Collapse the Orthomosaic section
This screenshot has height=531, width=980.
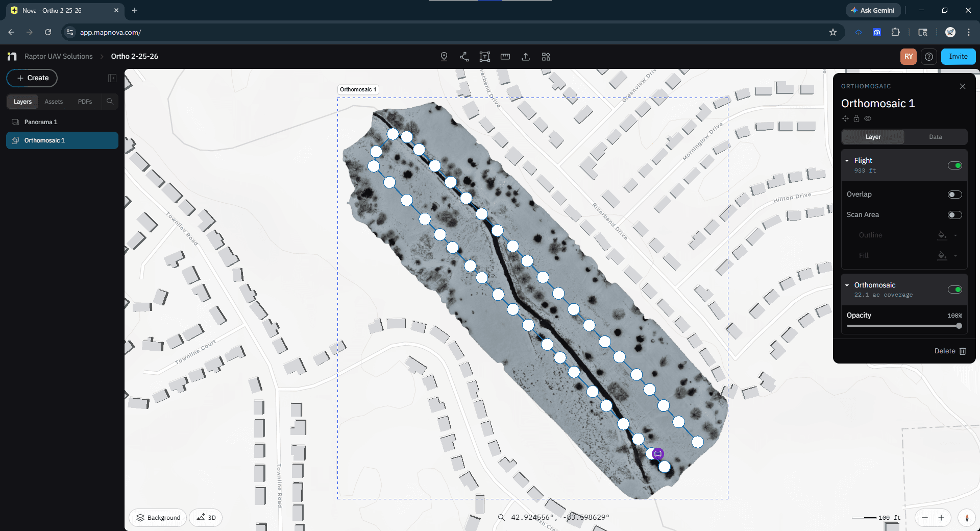coord(847,285)
